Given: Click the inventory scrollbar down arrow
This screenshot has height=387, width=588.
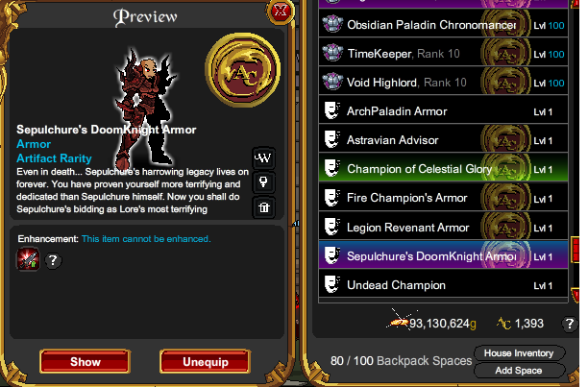Looking at the screenshot, I should click(576, 295).
